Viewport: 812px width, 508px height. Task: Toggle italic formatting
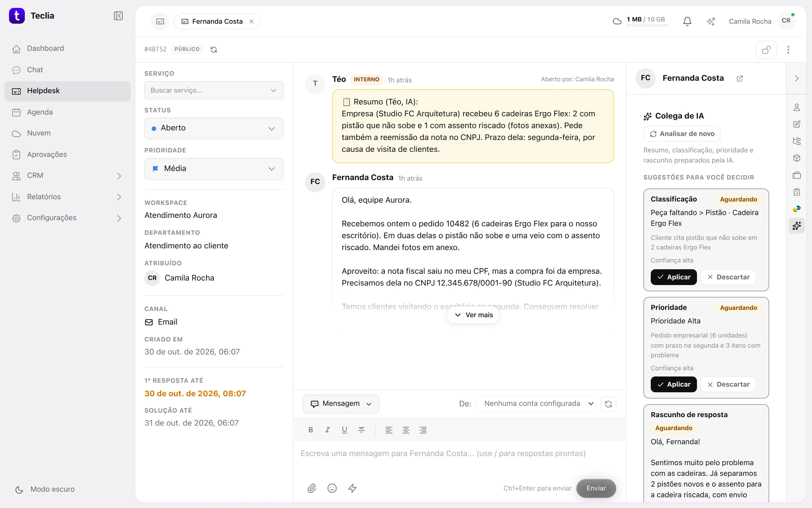[328, 430]
